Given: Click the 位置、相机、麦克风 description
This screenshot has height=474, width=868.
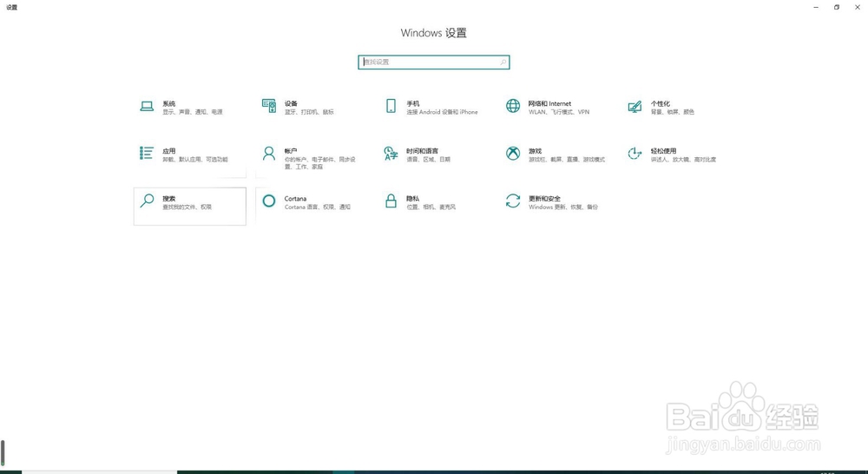Looking at the screenshot, I should 431,207.
